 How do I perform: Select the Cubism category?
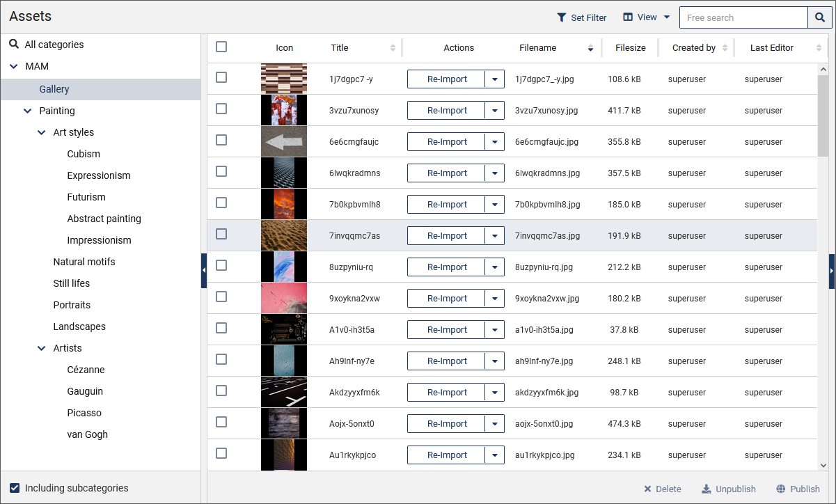[x=84, y=154]
